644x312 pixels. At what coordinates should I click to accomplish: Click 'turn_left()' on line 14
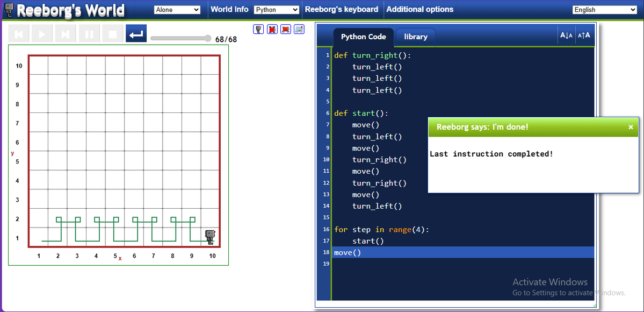377,206
